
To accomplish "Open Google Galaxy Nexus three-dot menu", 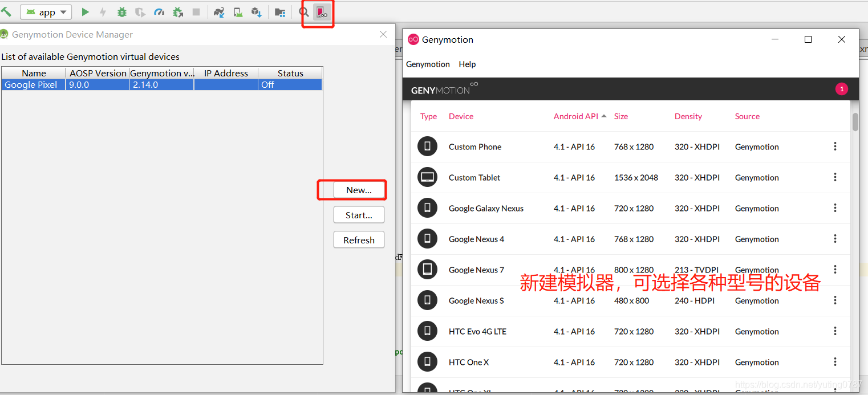I will [x=835, y=208].
